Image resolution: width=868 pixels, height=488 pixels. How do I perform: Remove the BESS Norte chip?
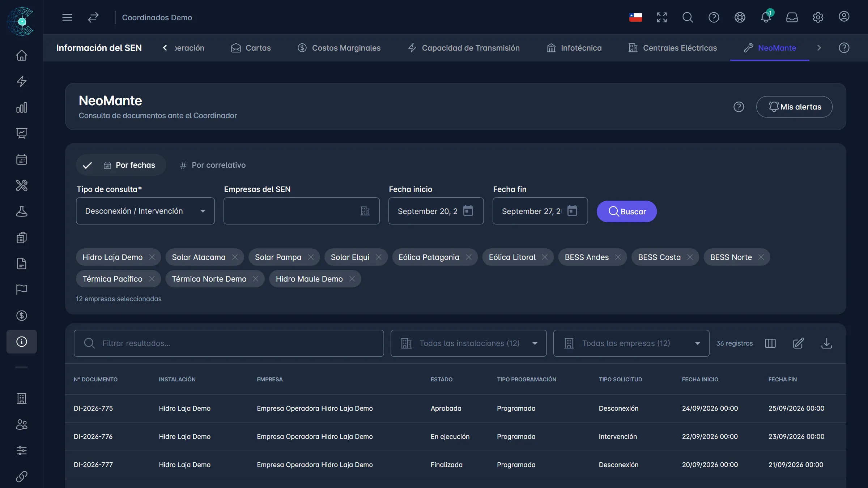pos(761,257)
